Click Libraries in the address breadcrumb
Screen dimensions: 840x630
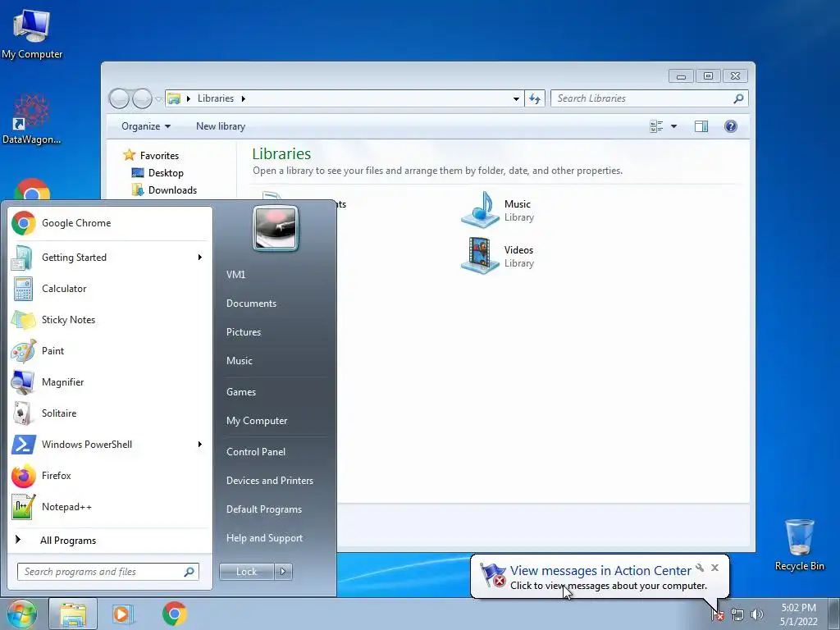(x=216, y=98)
